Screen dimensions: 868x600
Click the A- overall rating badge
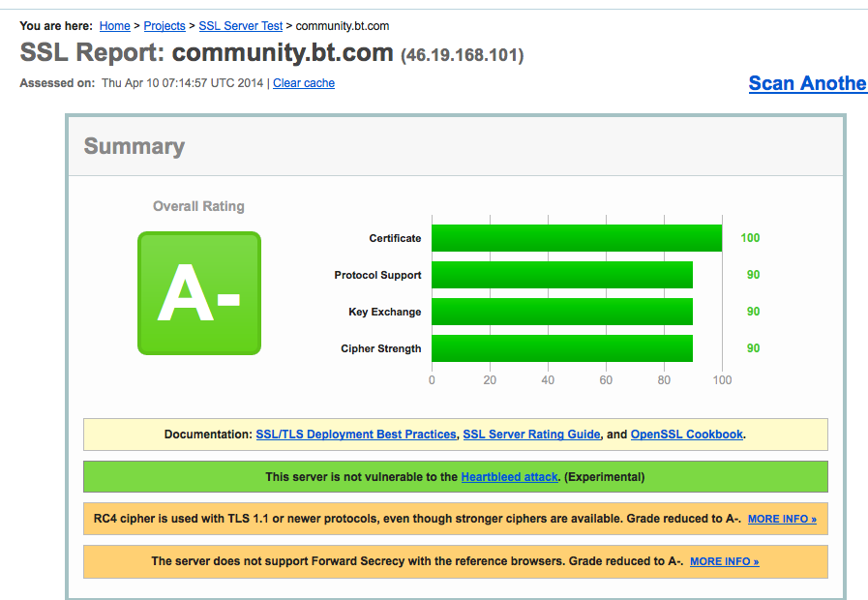pos(199,293)
